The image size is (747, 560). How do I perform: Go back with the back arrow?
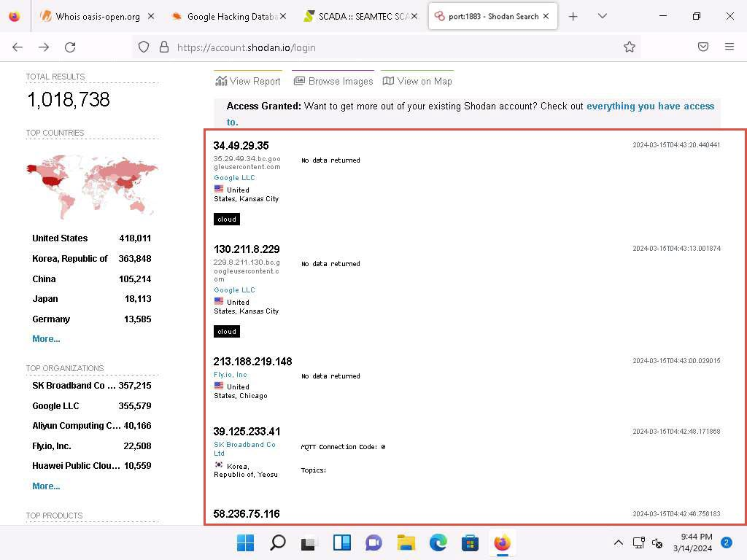(x=18, y=47)
